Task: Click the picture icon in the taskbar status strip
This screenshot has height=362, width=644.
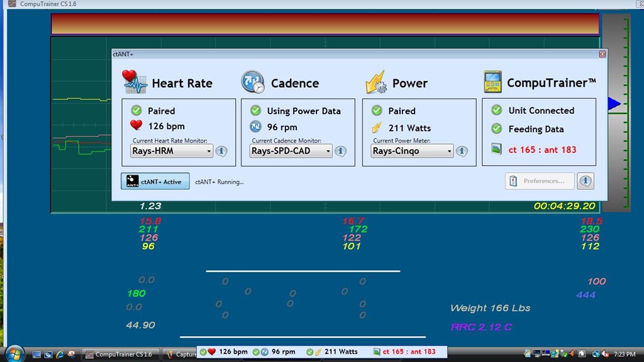Action: click(377, 352)
